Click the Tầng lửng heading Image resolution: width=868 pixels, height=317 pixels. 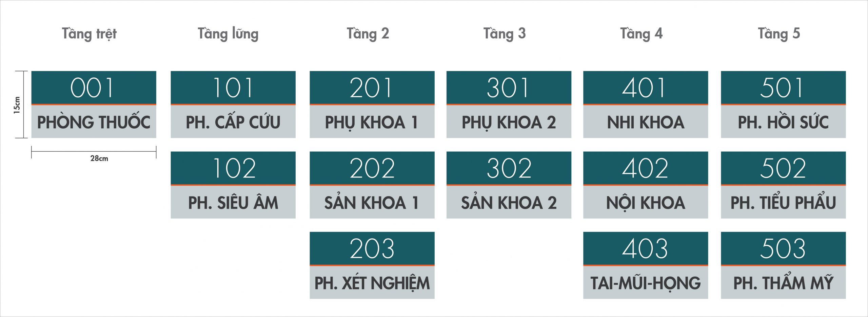[228, 34]
